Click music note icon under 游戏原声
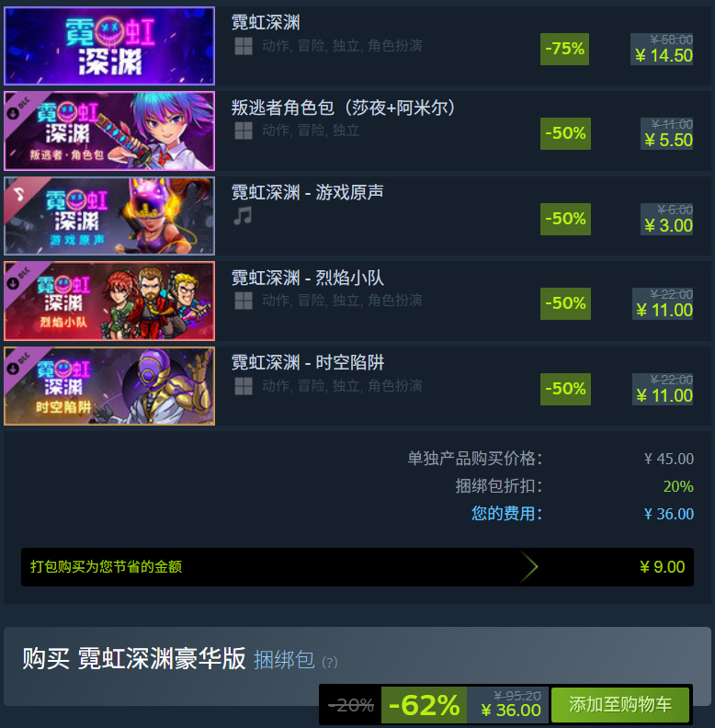715x728 pixels. point(243,216)
